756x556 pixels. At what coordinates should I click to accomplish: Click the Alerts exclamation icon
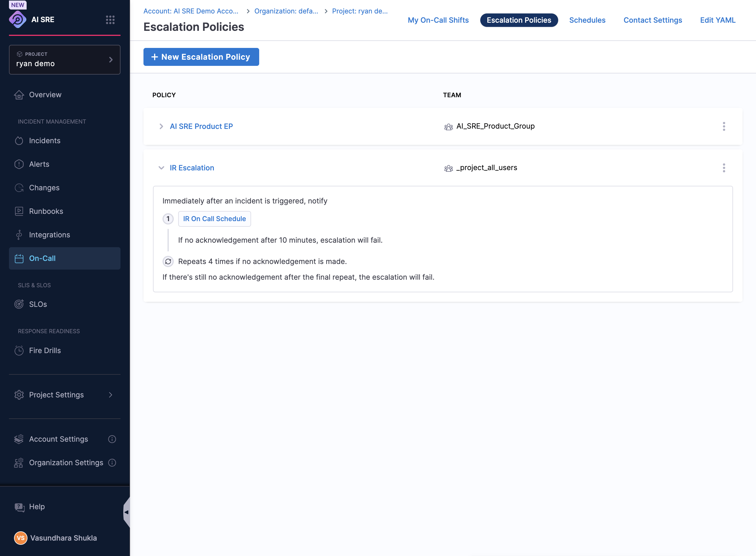click(19, 164)
